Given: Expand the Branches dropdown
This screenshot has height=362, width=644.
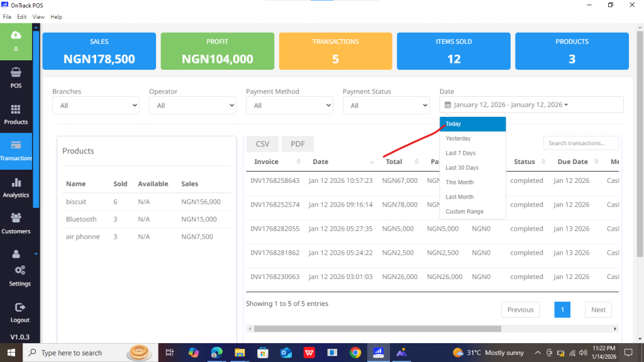Looking at the screenshot, I should pyautogui.click(x=96, y=106).
